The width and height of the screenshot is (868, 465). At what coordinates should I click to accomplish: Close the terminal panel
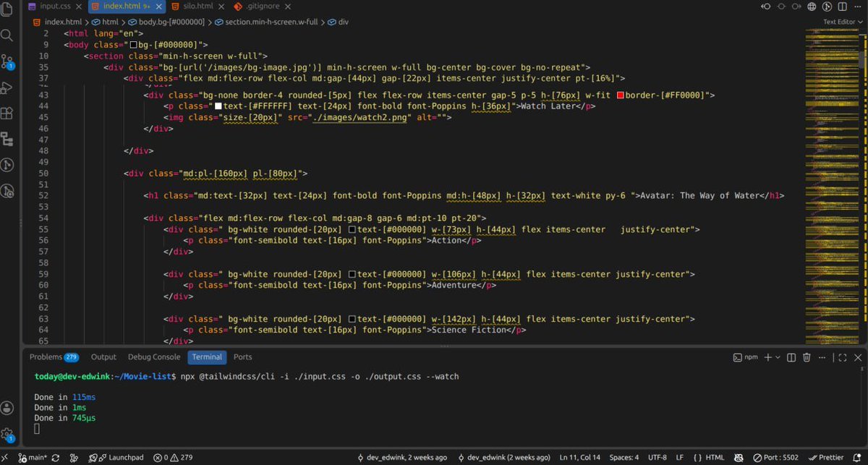[857, 357]
